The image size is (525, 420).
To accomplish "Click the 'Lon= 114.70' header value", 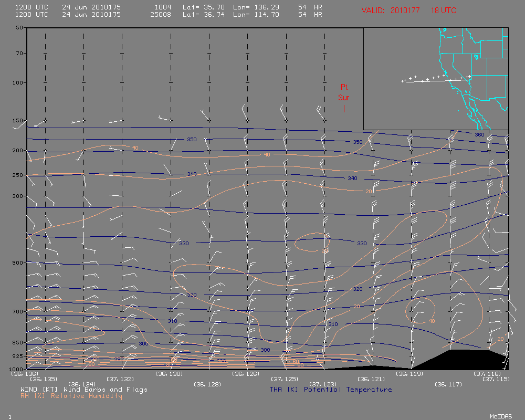I will [256, 15].
